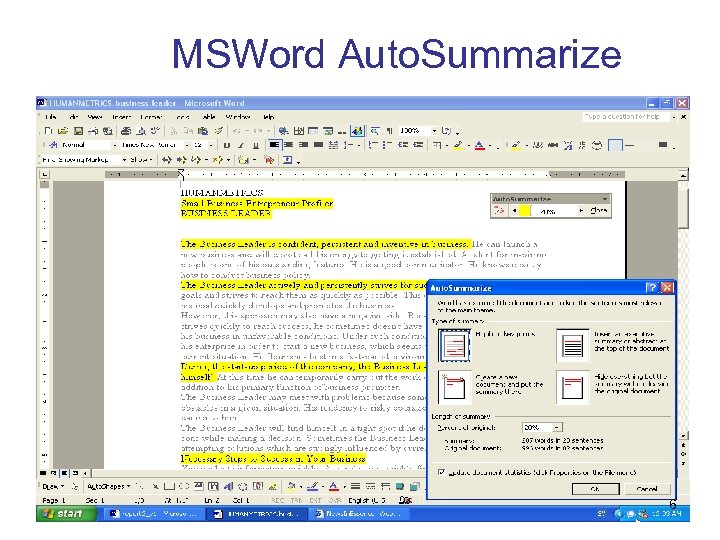
Task: Toggle Track Changes on Reviewing toolbar
Action: (269, 160)
